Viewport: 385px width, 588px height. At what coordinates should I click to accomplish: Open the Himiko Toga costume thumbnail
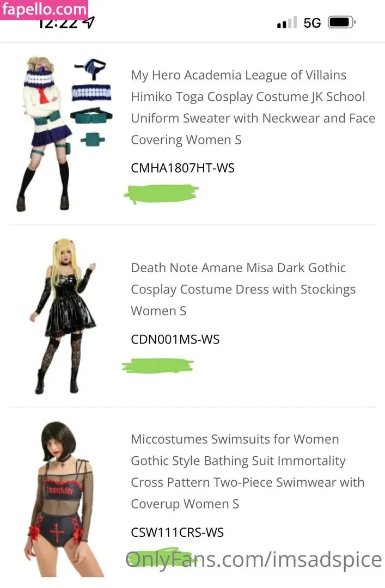pyautogui.click(x=44, y=134)
